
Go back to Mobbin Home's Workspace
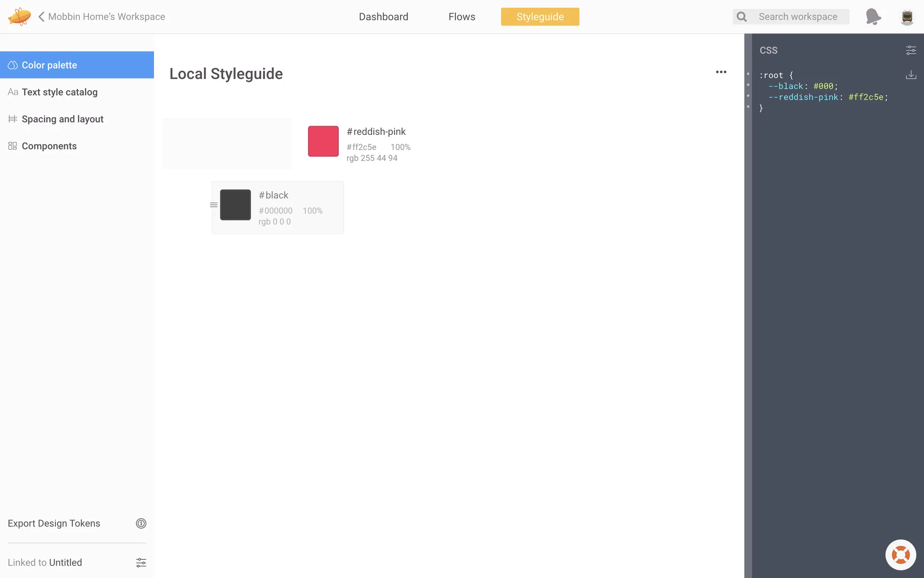tap(102, 16)
